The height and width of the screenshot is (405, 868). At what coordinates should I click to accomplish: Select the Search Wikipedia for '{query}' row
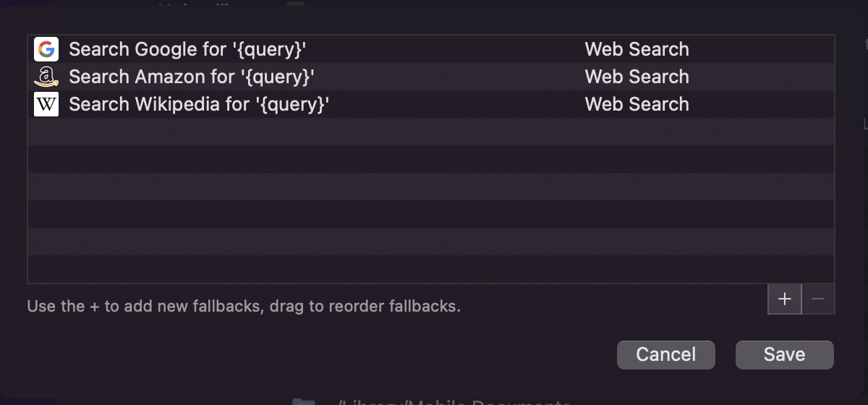[x=431, y=104]
